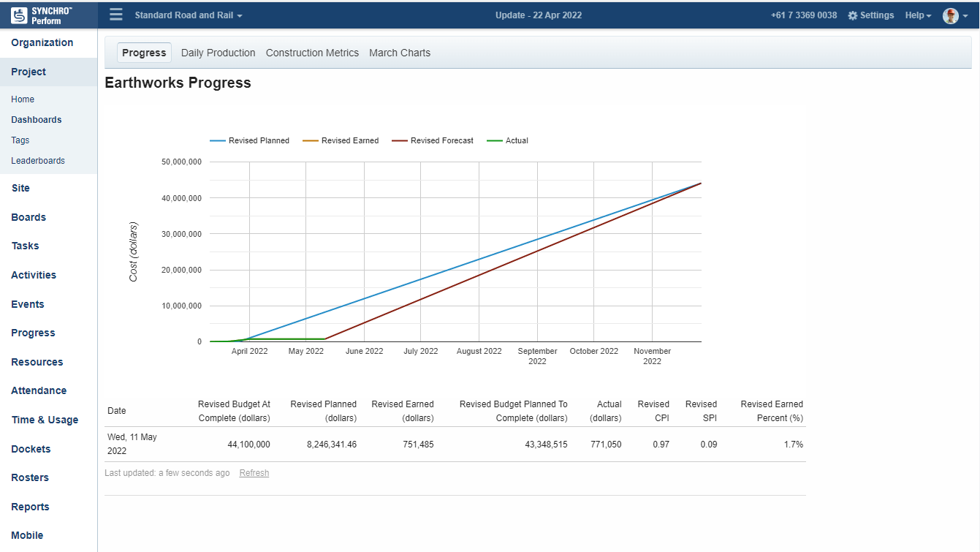
Task: Open the Help dropdown menu
Action: (918, 15)
